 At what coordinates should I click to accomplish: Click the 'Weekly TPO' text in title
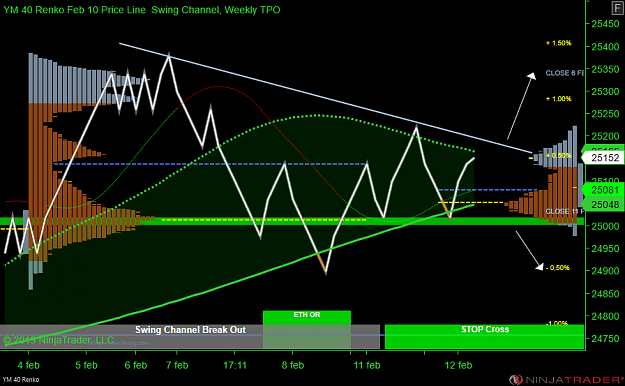252,10
